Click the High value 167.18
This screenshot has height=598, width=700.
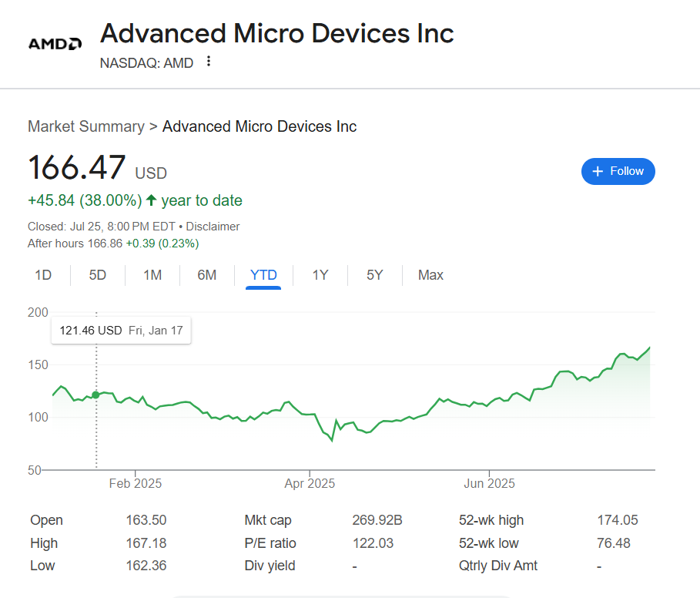point(146,543)
